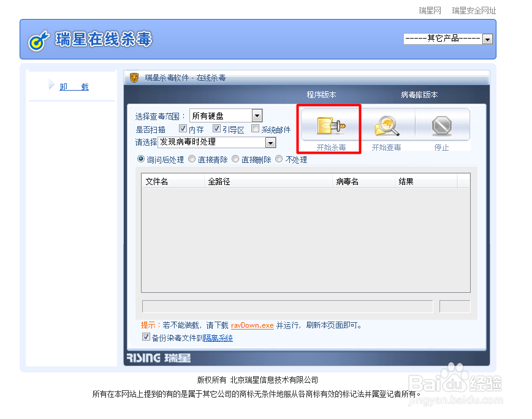Click the 病毒名 column header
The height and width of the screenshot is (419, 532).
(x=363, y=181)
